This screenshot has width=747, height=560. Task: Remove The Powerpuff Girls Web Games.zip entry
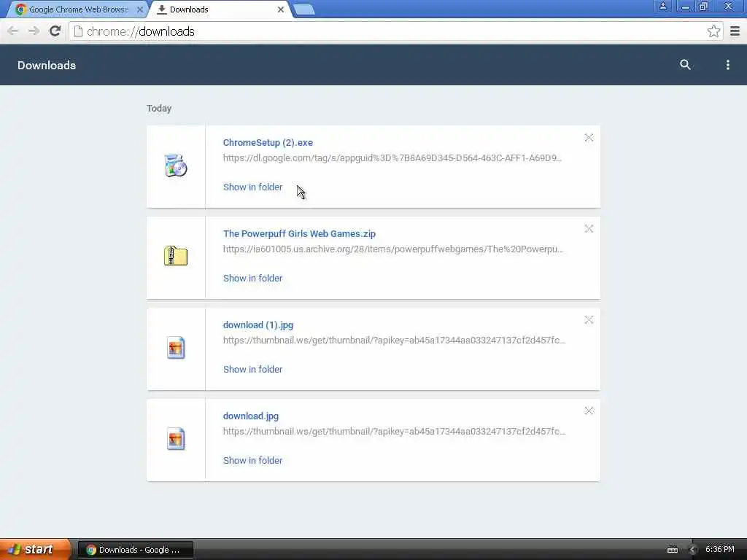tap(589, 228)
